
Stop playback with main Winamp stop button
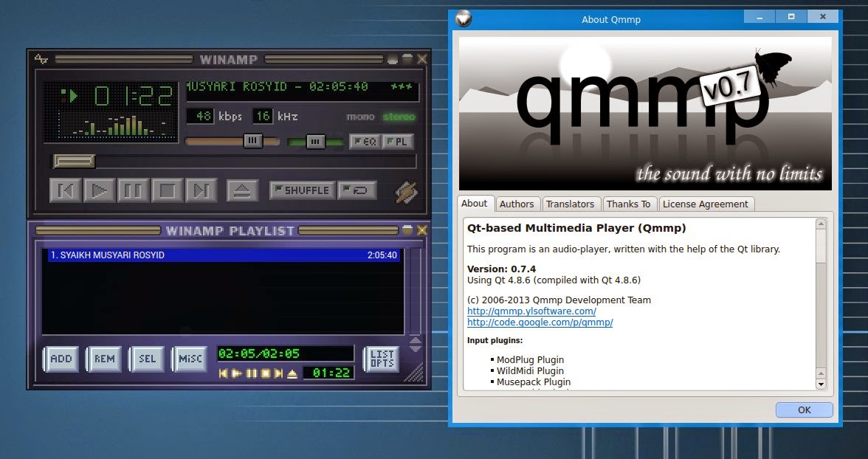tap(167, 190)
